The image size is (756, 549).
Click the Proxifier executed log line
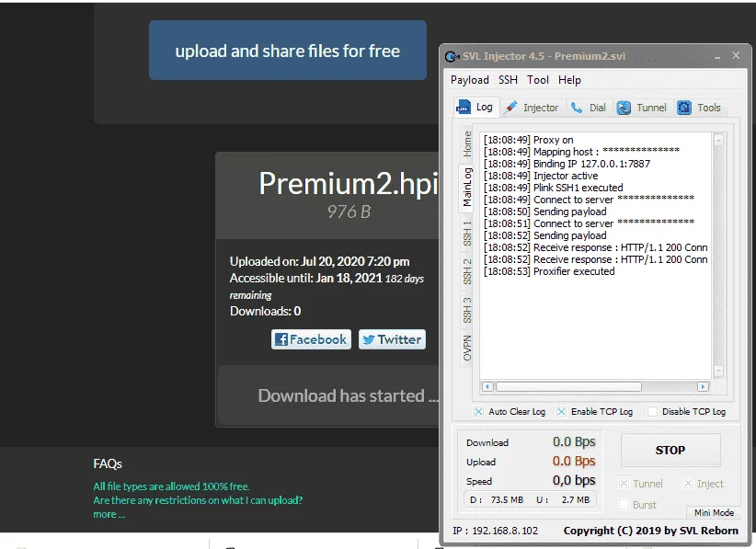(x=549, y=271)
